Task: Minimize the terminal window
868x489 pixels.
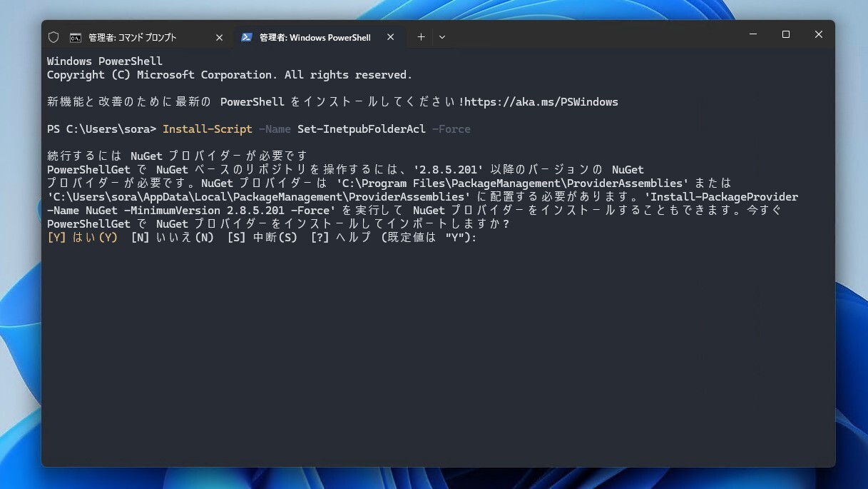Action: point(753,34)
